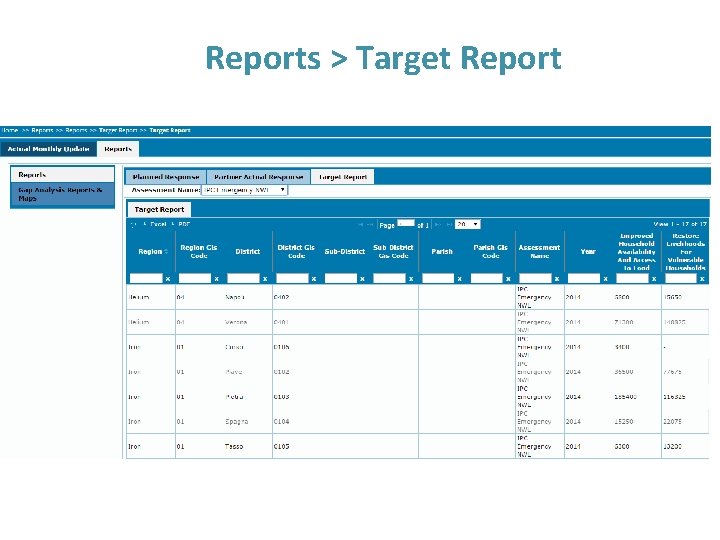Focus the District Gis Code filter input
720x540 pixels.
[292, 278]
